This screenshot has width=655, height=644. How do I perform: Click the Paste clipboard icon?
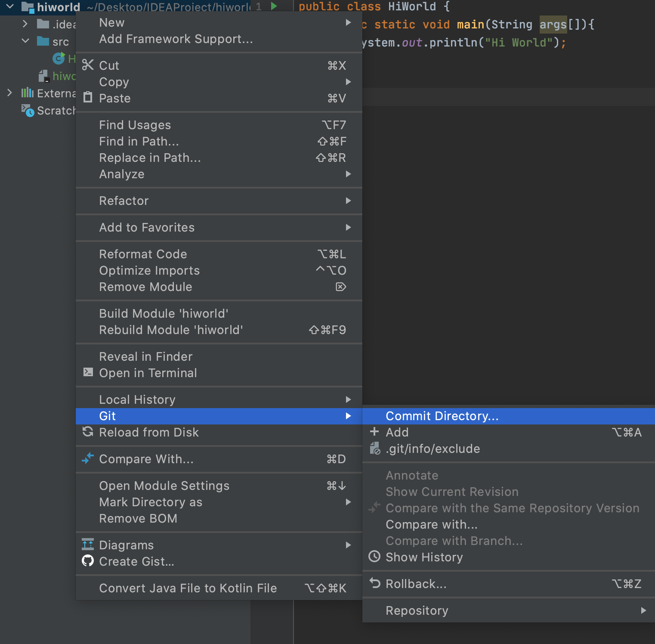88,97
